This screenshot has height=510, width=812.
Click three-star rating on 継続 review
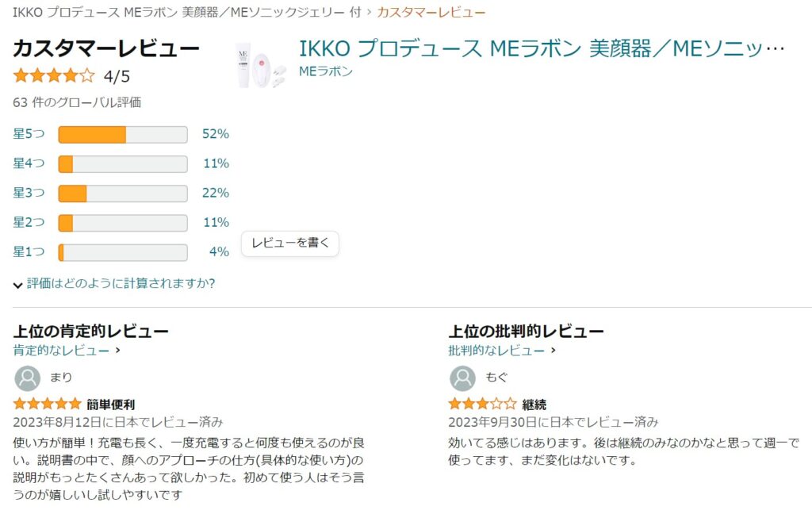pyautogui.click(x=481, y=404)
